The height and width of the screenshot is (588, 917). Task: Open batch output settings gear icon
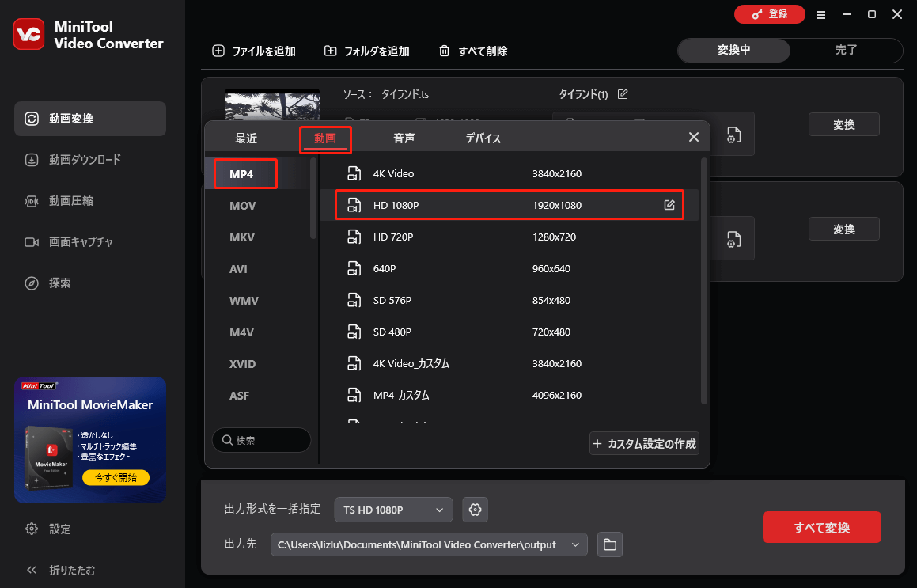[475, 510]
